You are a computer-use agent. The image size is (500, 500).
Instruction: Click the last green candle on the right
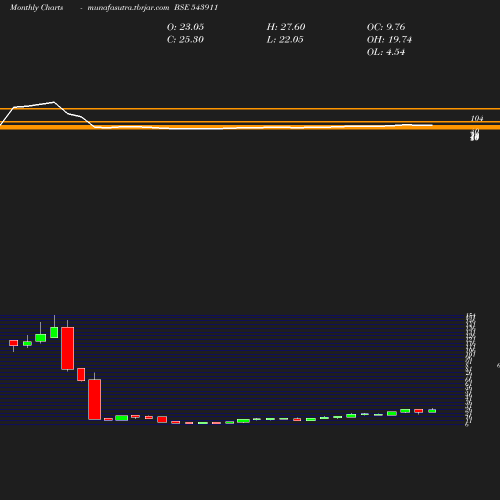coord(432,411)
